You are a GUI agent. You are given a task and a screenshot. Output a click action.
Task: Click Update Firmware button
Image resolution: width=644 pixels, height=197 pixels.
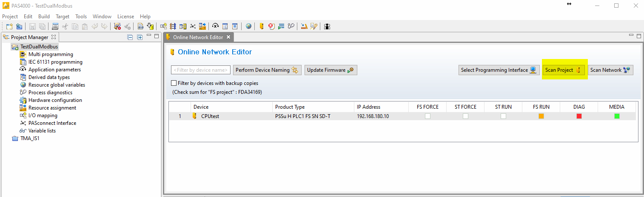[x=331, y=70]
